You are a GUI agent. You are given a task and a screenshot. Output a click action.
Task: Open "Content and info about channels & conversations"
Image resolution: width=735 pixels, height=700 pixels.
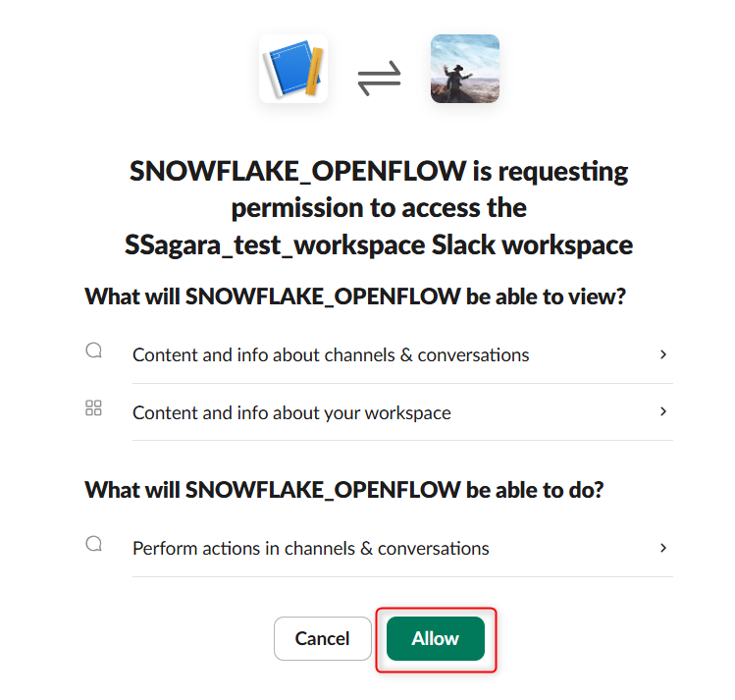(331, 355)
